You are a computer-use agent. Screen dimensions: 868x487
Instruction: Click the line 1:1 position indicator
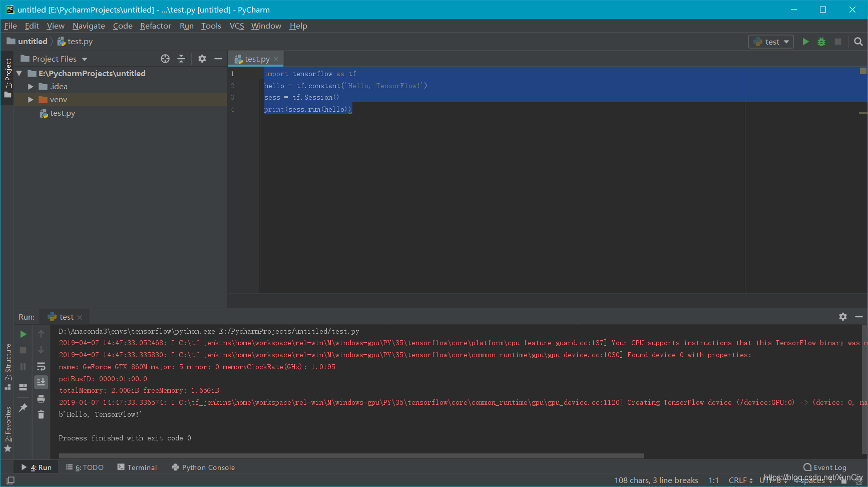(714, 480)
